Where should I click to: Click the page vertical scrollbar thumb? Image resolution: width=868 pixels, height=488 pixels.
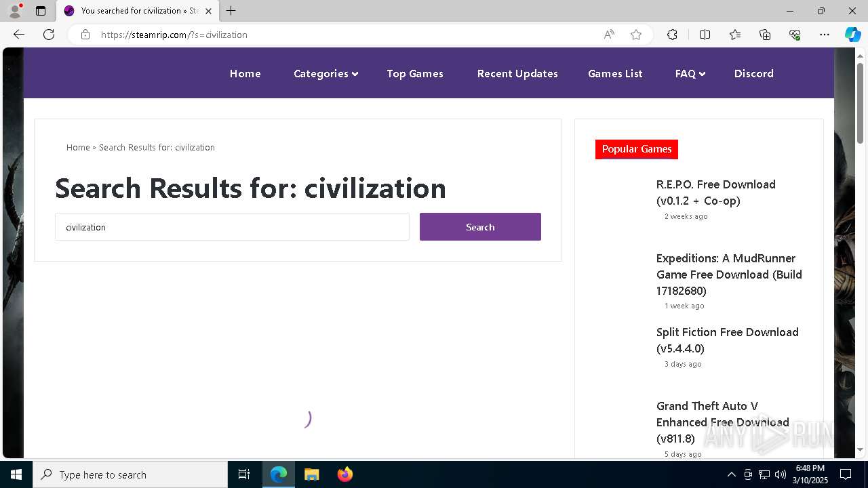(x=860, y=102)
